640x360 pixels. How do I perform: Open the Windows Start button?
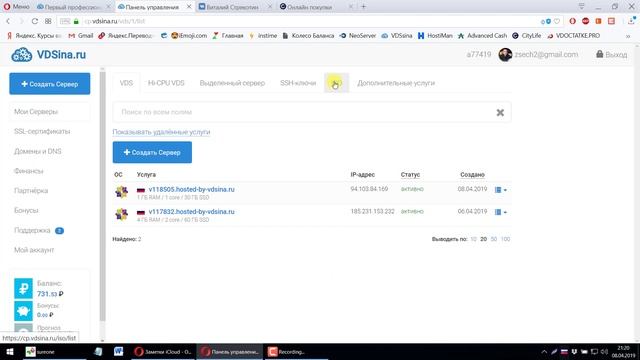[x=9, y=352]
